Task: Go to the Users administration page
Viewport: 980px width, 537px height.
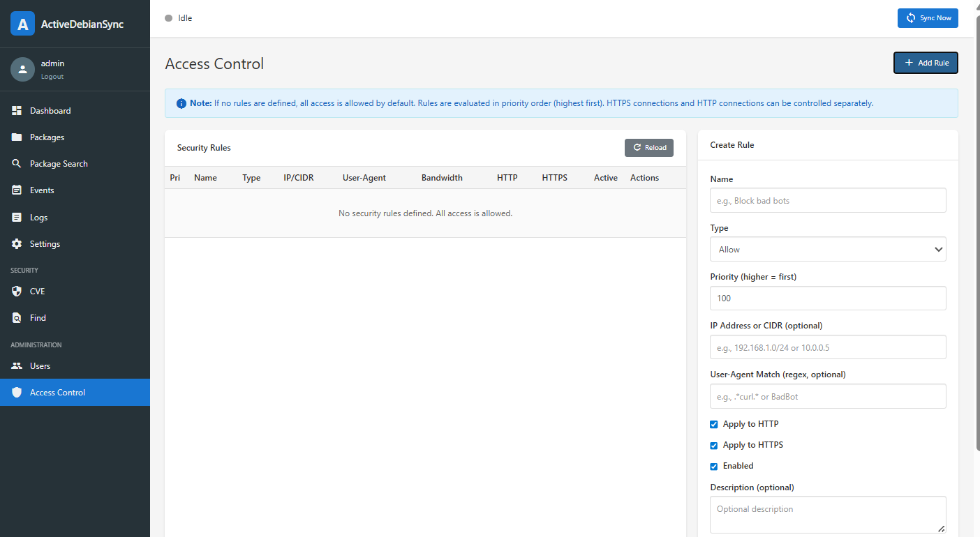Action: tap(40, 366)
